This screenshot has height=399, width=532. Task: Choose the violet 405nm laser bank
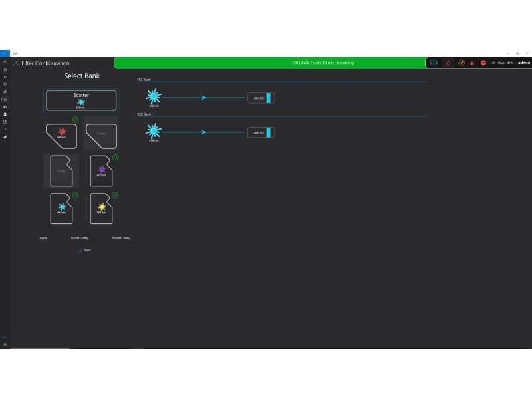[x=102, y=171]
